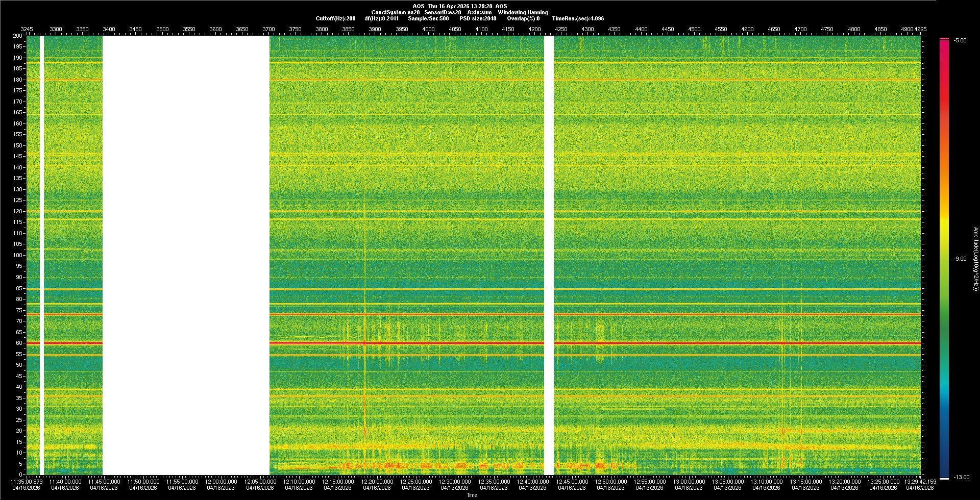Click the red 60 Hz spectral line
The image size is (980, 500).
pyautogui.click(x=408, y=343)
